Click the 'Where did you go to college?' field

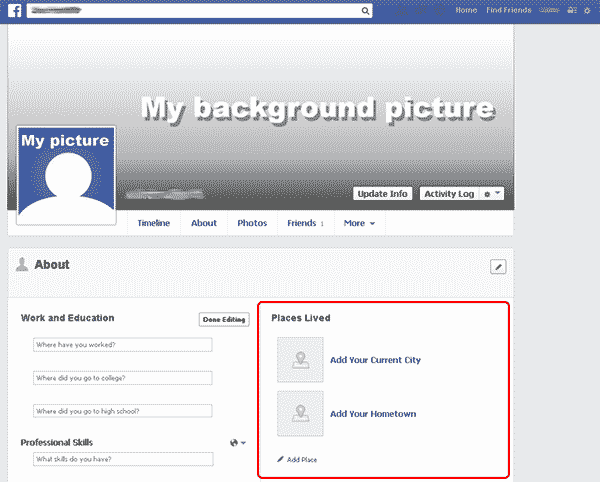[x=122, y=378]
